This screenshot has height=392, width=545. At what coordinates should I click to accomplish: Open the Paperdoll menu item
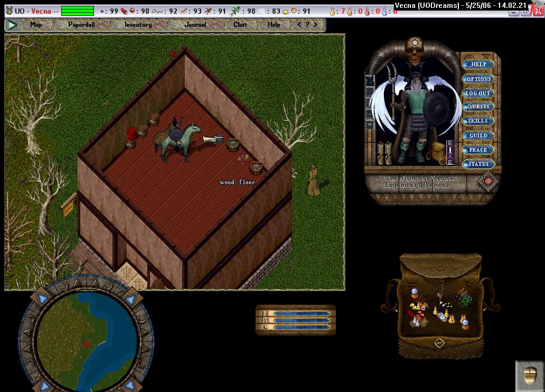(x=81, y=25)
